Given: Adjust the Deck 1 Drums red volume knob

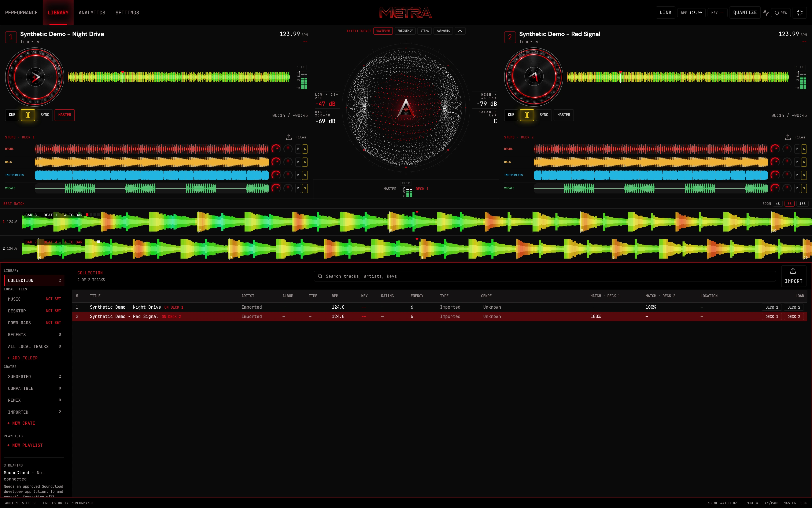Looking at the screenshot, I should [276, 149].
